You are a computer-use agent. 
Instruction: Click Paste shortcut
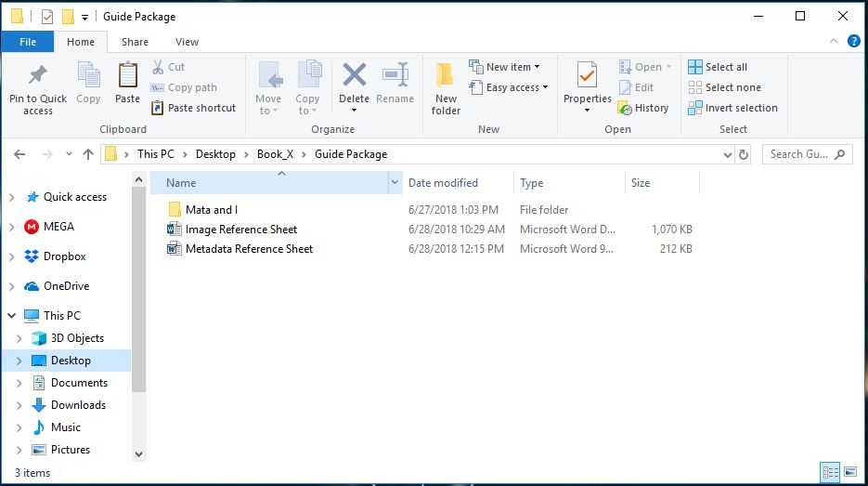pos(194,108)
